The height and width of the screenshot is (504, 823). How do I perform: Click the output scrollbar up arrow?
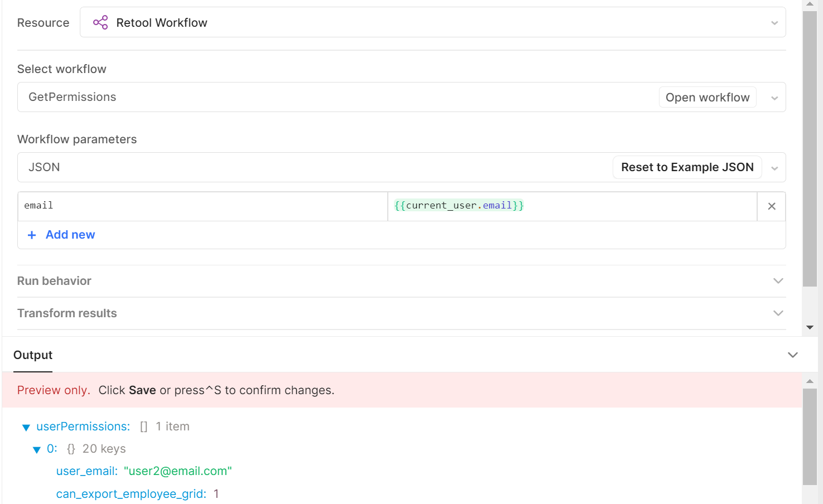pyautogui.click(x=810, y=381)
